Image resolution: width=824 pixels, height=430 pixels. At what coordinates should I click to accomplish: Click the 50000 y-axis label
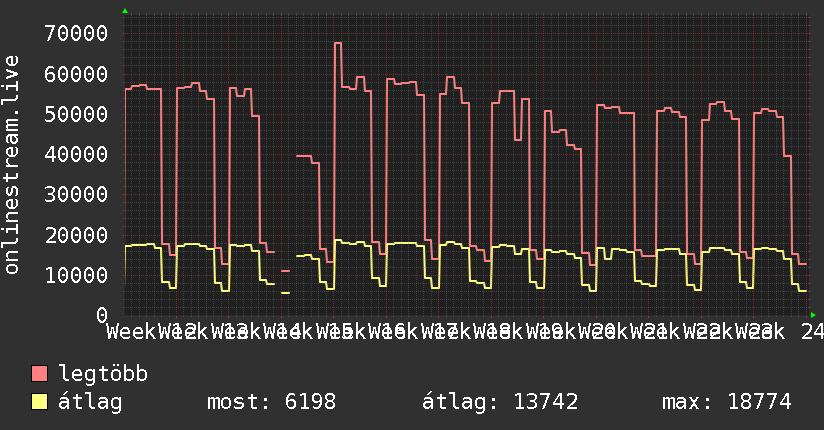(x=76, y=114)
